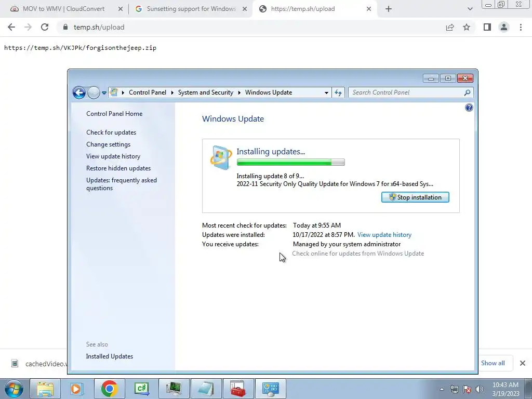
Task: Click the volume speaker icon
Action: [x=479, y=389]
